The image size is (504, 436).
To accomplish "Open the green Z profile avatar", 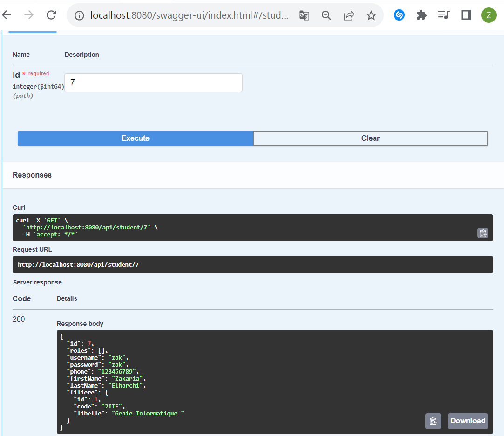I will point(489,15).
